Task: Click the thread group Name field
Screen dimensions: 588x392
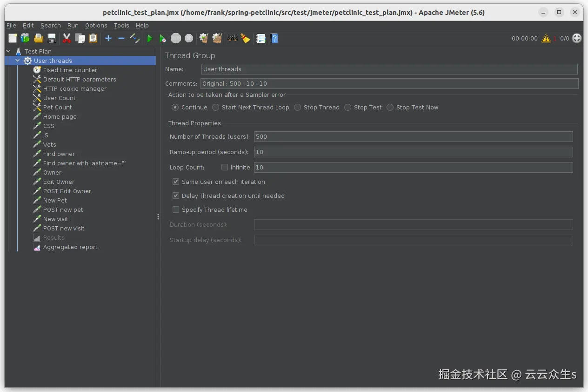Action: (x=390, y=69)
